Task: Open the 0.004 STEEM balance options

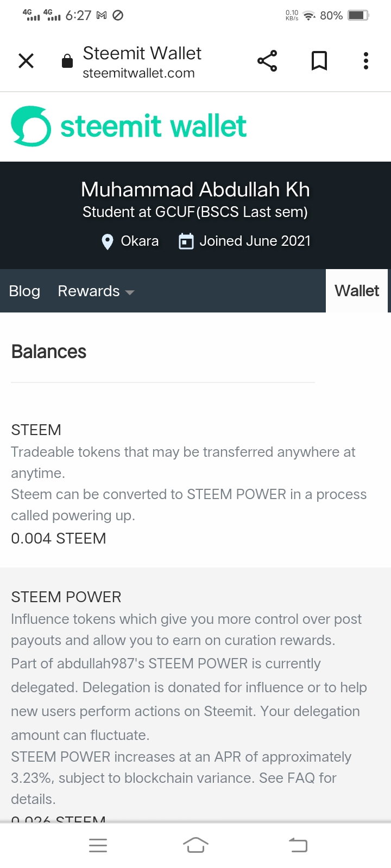Action: (59, 538)
